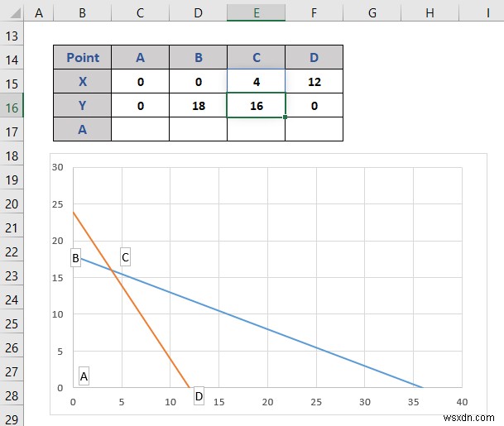Select the blue line in the chart
This screenshot has height=426, width=504.
pos(268,329)
